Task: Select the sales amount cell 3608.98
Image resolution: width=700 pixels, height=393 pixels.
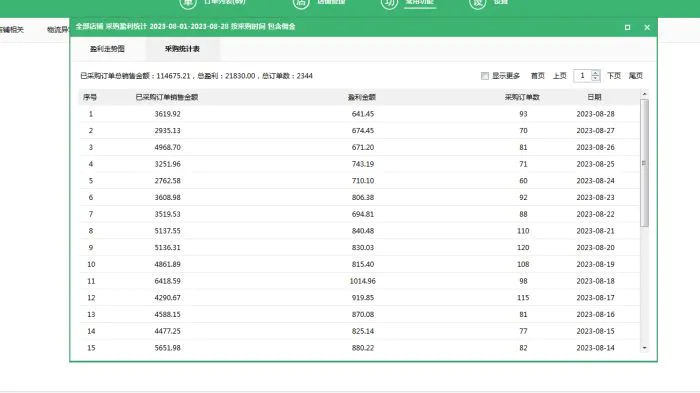Action: click(167, 197)
